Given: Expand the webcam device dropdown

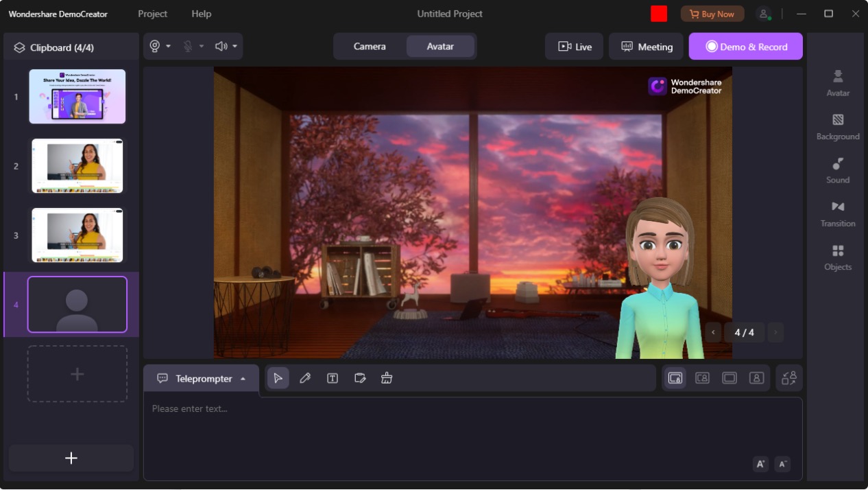Looking at the screenshot, I should coord(168,47).
